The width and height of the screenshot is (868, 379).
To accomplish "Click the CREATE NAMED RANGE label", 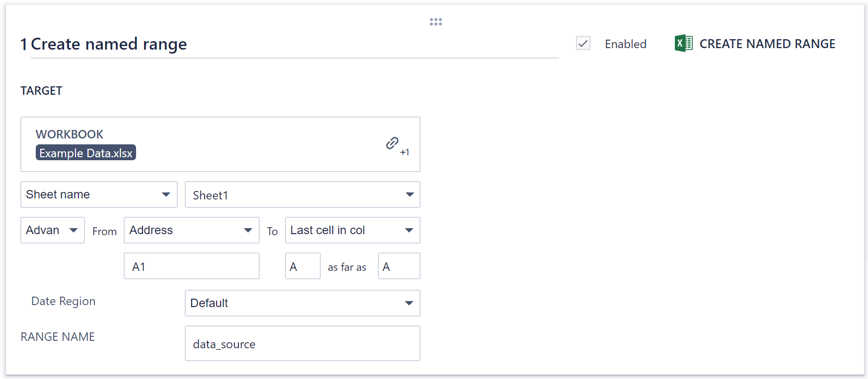I will pos(767,44).
